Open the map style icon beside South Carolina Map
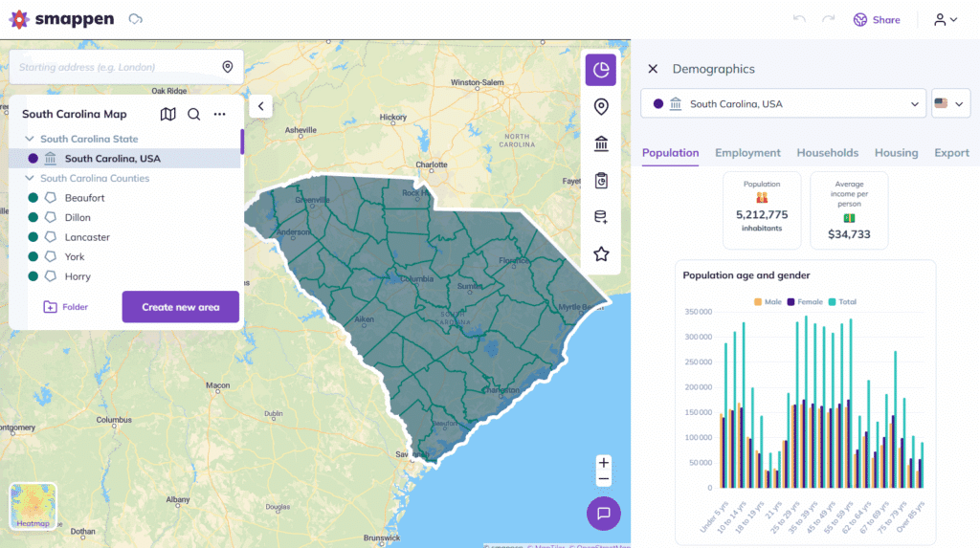The image size is (980, 548). (x=167, y=114)
